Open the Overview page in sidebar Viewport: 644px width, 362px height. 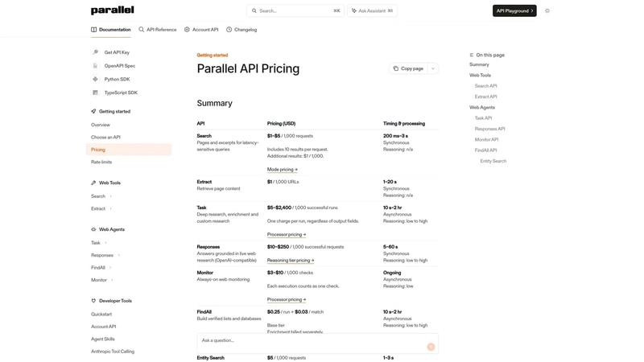[101, 125]
